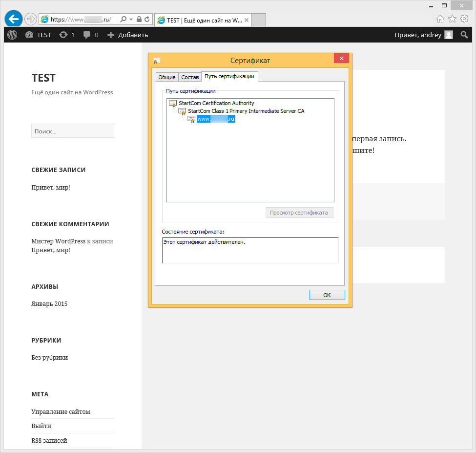Image resolution: width=476 pixels, height=453 pixels.
Task: Open the Без рубрики category link
Action: pos(49,358)
